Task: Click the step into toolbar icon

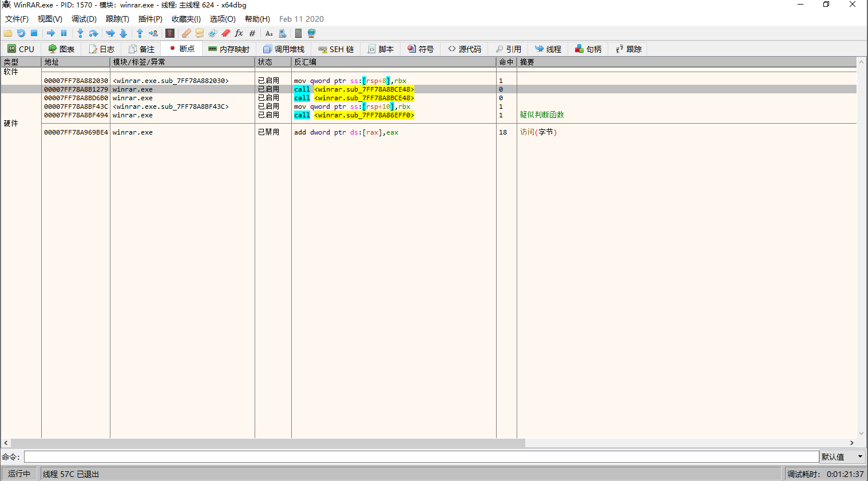Action: 80,33
